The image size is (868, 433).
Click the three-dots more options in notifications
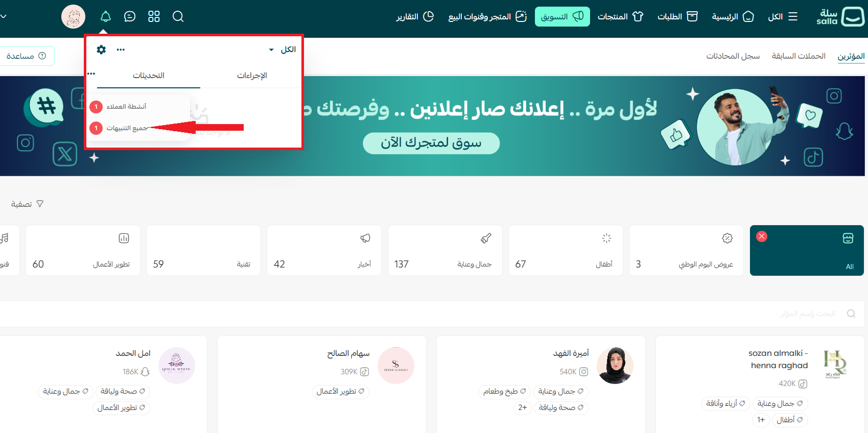coord(121,50)
